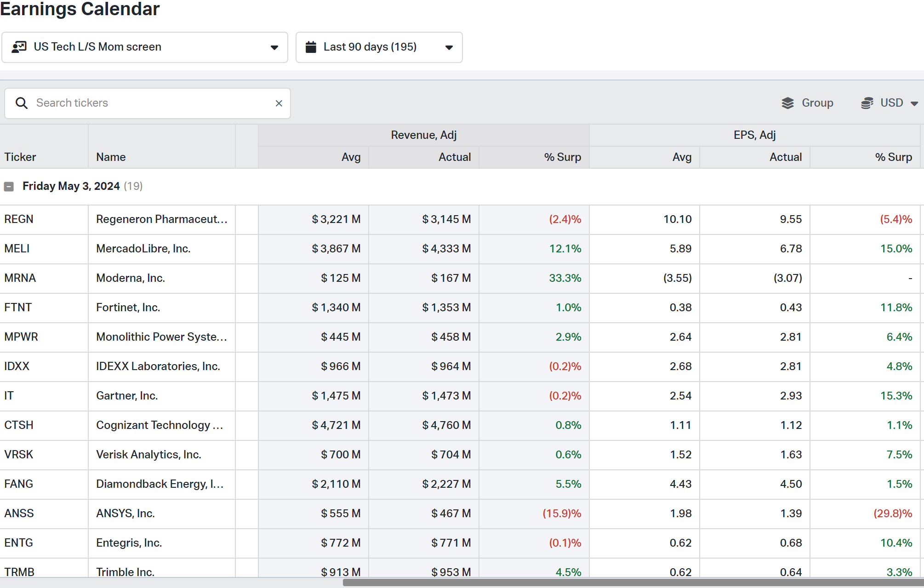
Task: Click Regeneron EPS actual 9.55
Action: point(791,219)
